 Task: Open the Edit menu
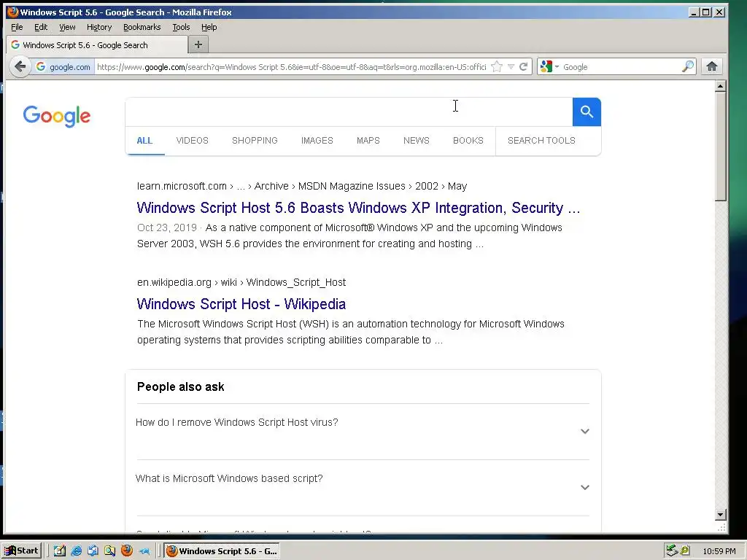coord(41,27)
